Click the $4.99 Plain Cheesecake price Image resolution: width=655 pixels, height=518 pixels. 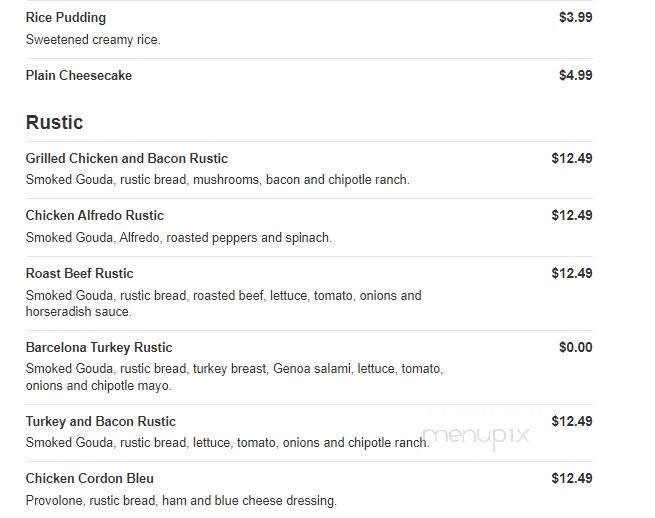(x=575, y=76)
